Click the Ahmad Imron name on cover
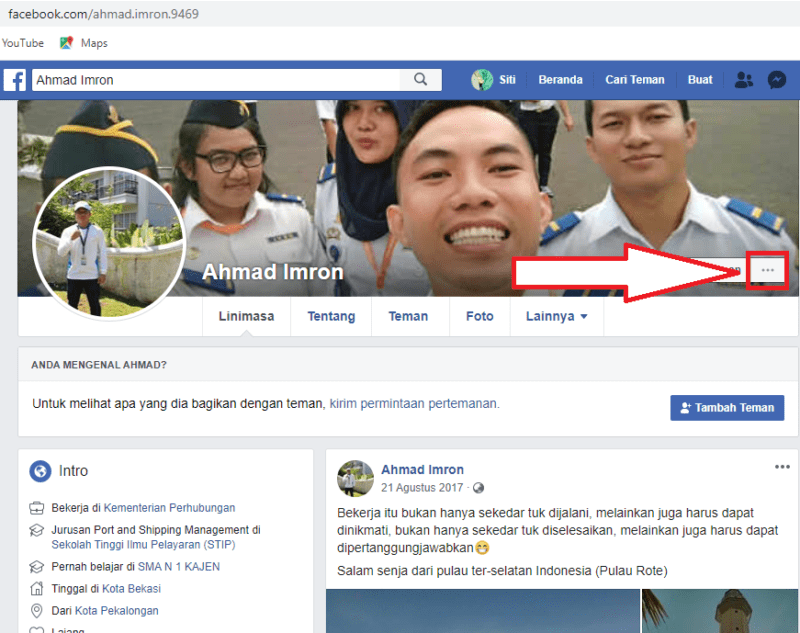 273,272
